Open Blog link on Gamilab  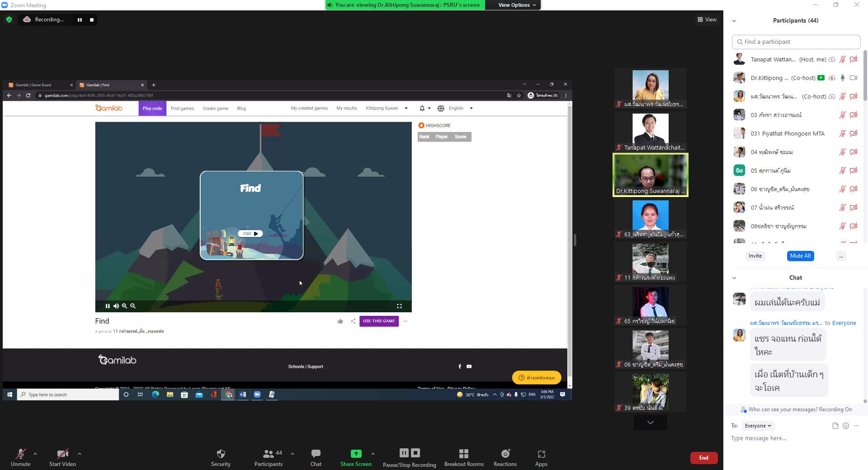point(241,108)
